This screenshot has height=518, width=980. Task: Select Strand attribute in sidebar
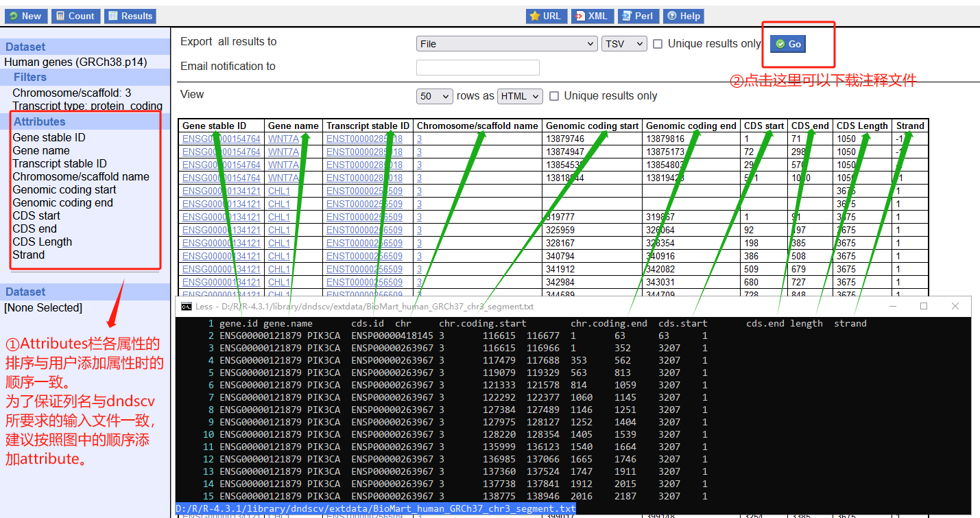tap(28, 255)
